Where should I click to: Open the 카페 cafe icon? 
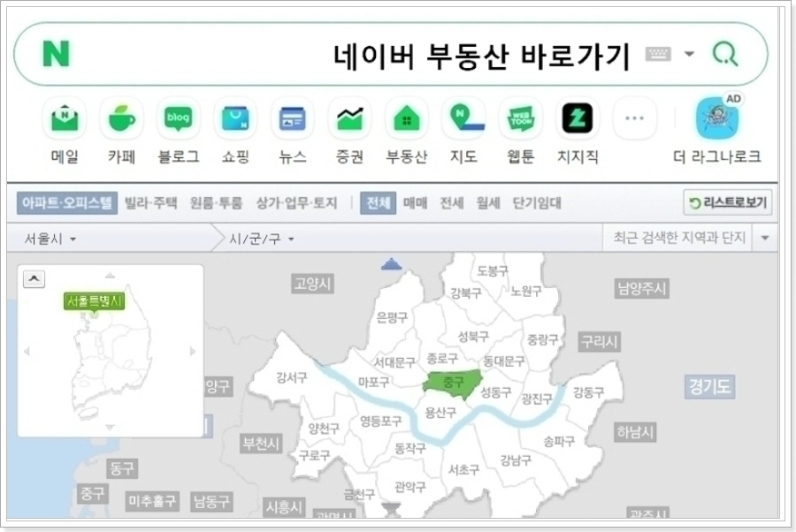(121, 118)
